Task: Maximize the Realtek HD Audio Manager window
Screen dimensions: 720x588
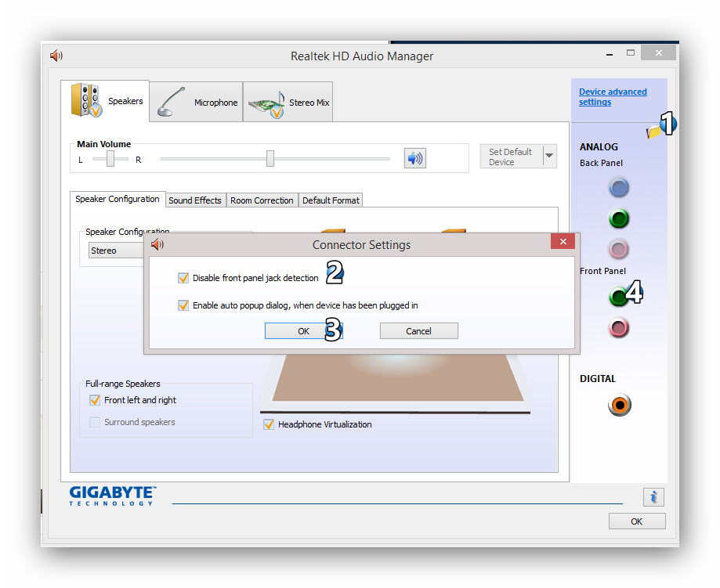Action: (x=631, y=53)
